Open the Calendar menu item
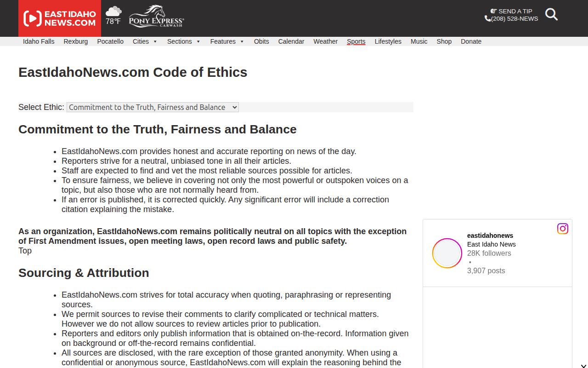Viewport: 588px width, 368px height. (291, 41)
